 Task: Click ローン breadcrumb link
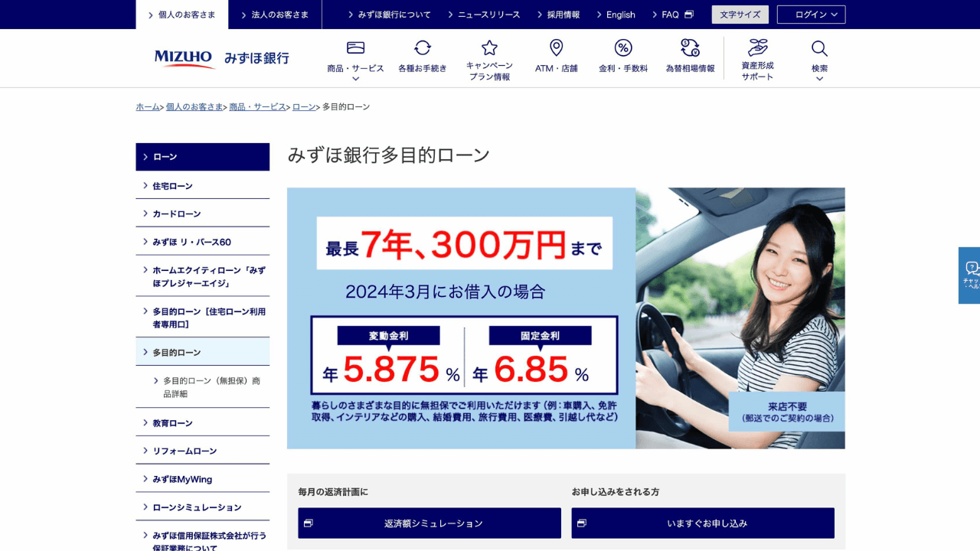(x=304, y=107)
